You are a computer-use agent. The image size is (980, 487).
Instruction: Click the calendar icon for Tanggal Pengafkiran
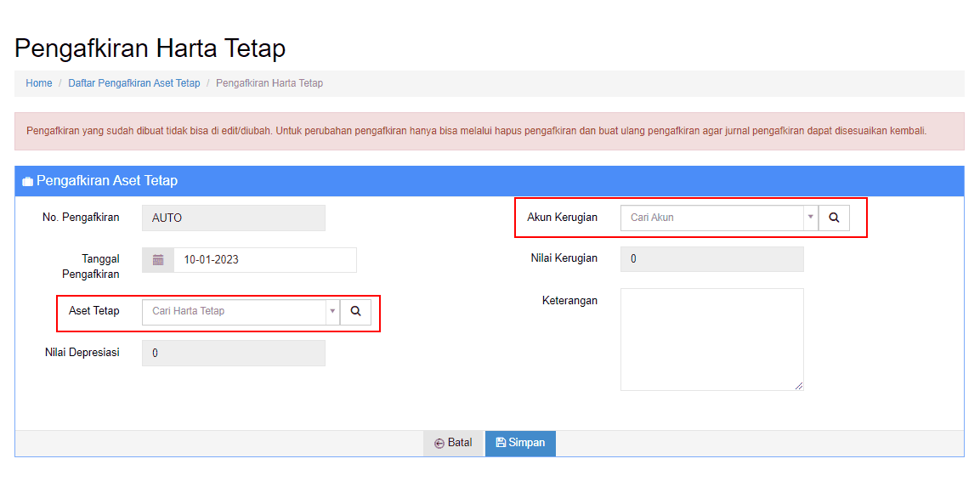(x=158, y=260)
